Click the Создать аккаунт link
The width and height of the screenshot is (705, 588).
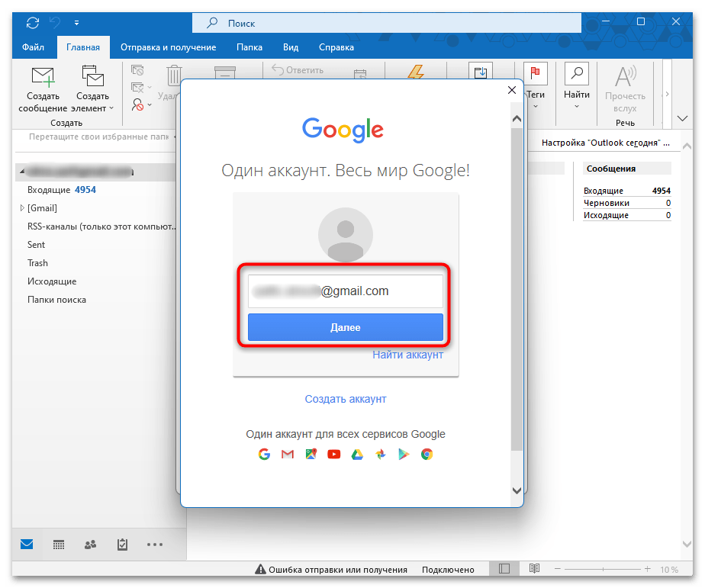(x=346, y=399)
